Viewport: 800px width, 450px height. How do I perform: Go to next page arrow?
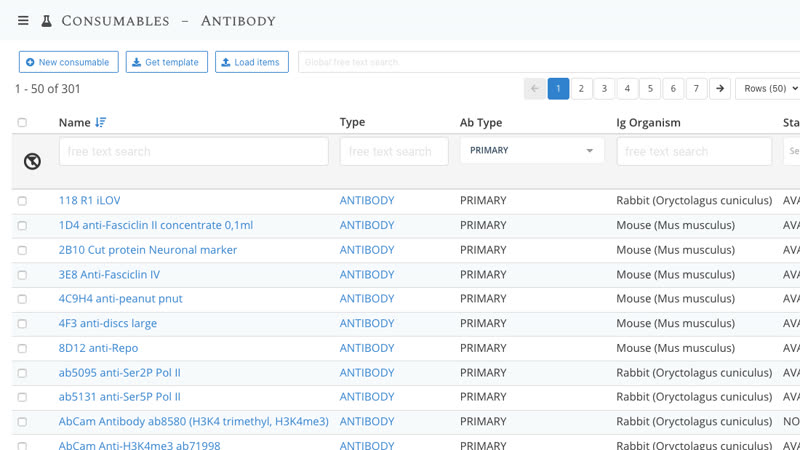click(720, 89)
